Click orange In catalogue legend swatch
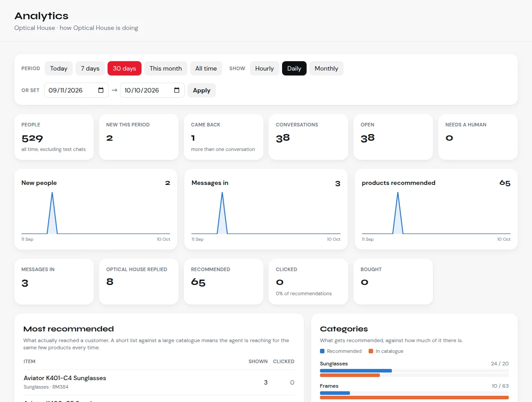The height and width of the screenshot is (402, 532). (371, 351)
